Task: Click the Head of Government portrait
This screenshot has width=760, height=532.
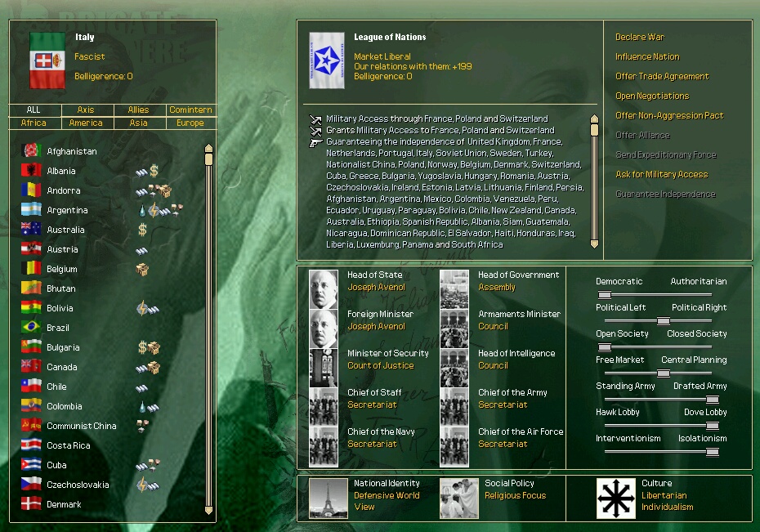Action: pos(454,289)
